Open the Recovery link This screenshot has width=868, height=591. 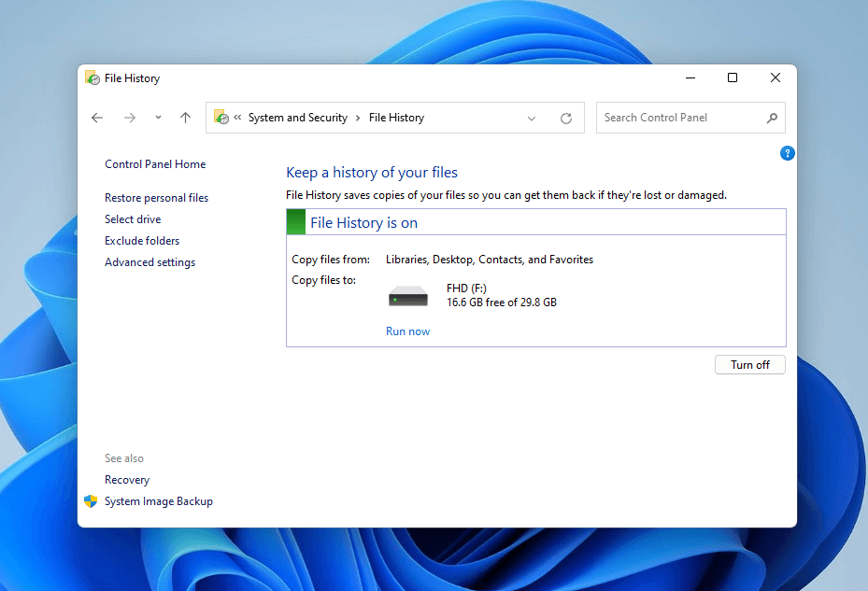point(127,479)
